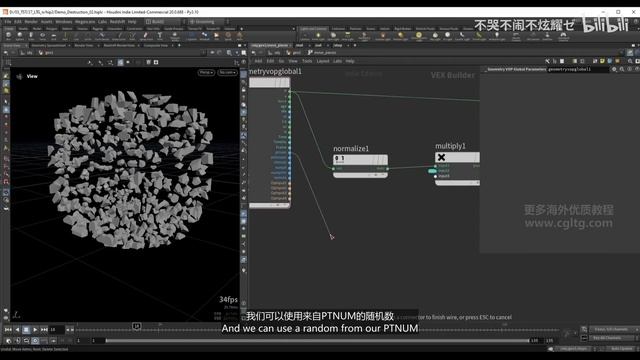Switch to the Render View tab
Viewport: 640px width, 360px height.
tap(84, 45)
